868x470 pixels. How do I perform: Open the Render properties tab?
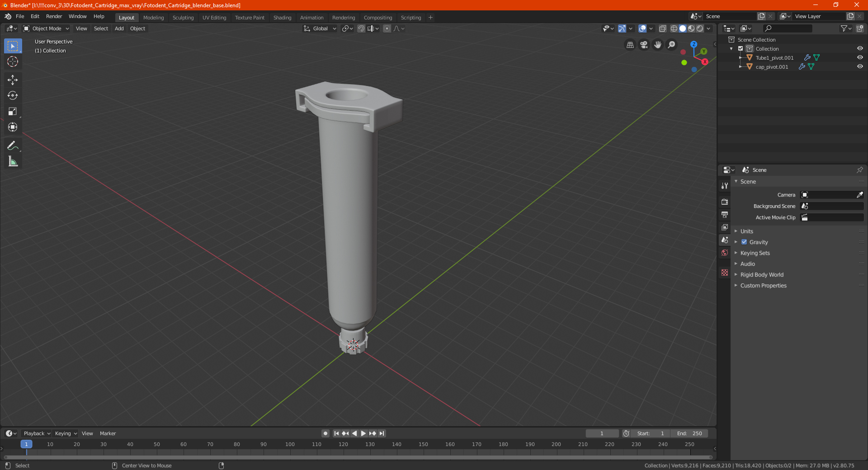pyautogui.click(x=725, y=202)
